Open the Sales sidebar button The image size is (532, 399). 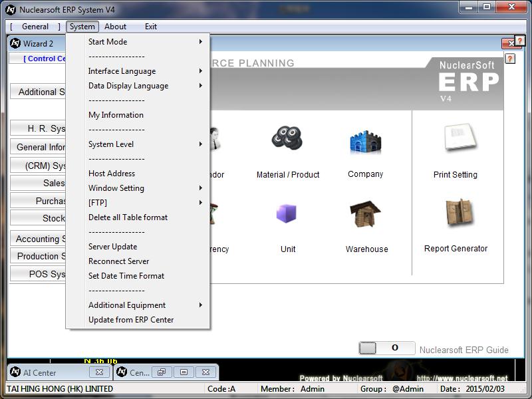tap(38, 183)
